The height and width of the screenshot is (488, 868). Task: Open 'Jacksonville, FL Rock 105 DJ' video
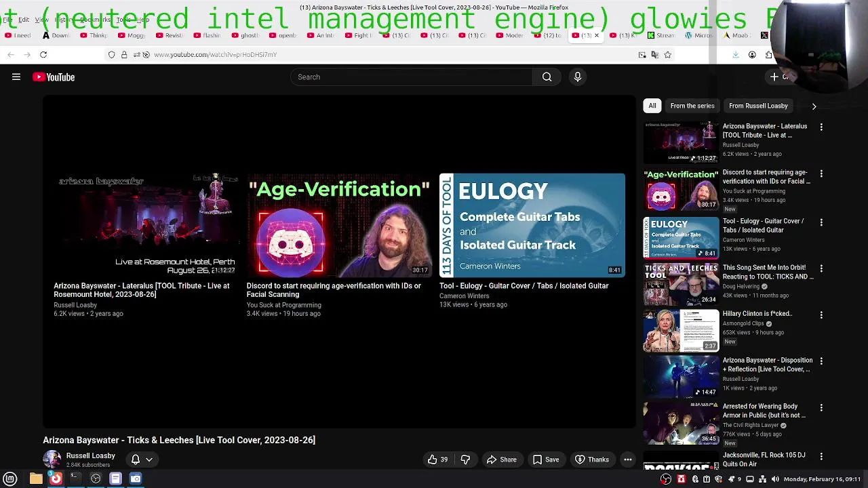point(764,460)
